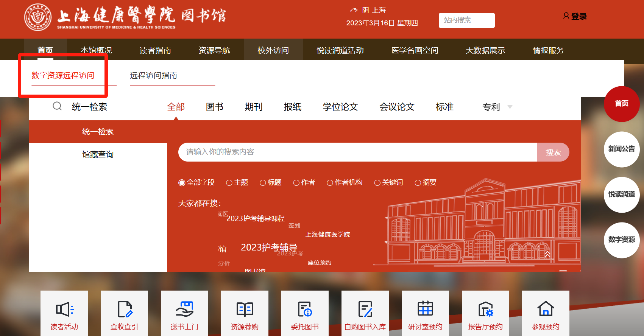644x336 pixels.
Task: Open 参观预约 house icon
Action: (x=546, y=309)
